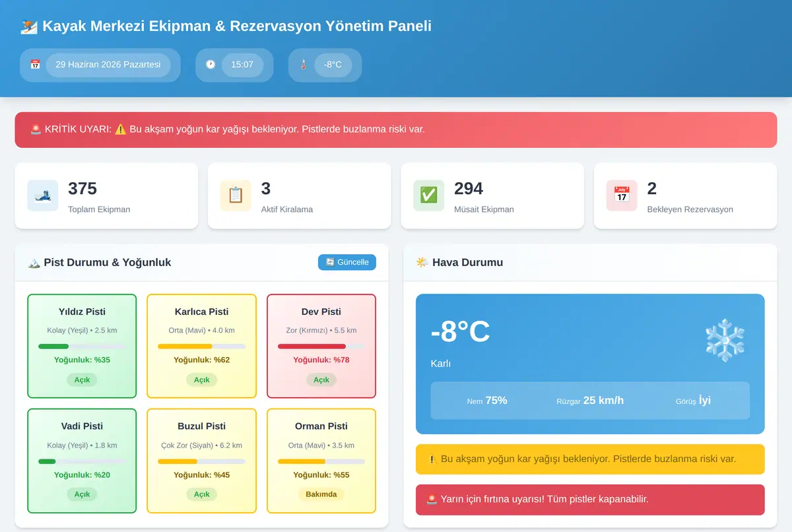Click the siren icon in the storm warning
Screen dimensions: 792x532
432,500
